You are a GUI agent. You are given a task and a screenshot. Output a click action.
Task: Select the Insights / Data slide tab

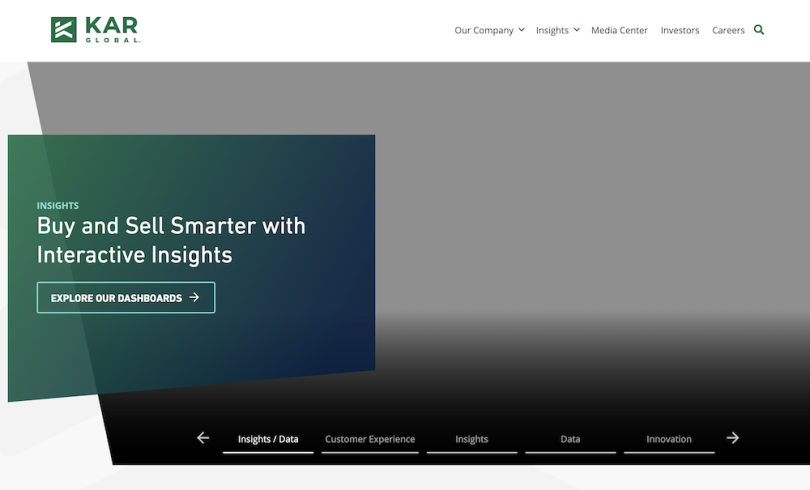point(268,439)
